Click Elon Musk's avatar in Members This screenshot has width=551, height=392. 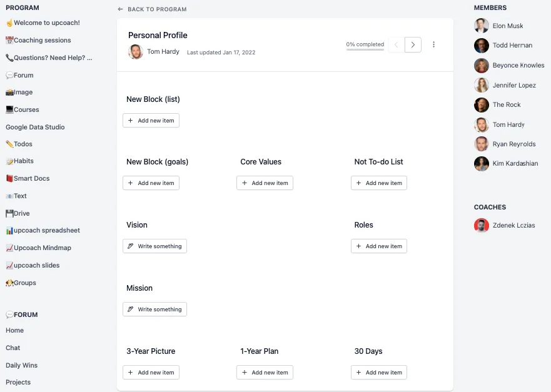coord(481,26)
